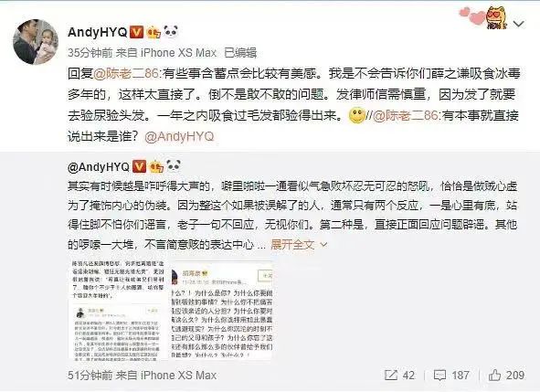This screenshot has width=540, height=392.
Task: Open the post options chevron menu
Action: (x=518, y=24)
